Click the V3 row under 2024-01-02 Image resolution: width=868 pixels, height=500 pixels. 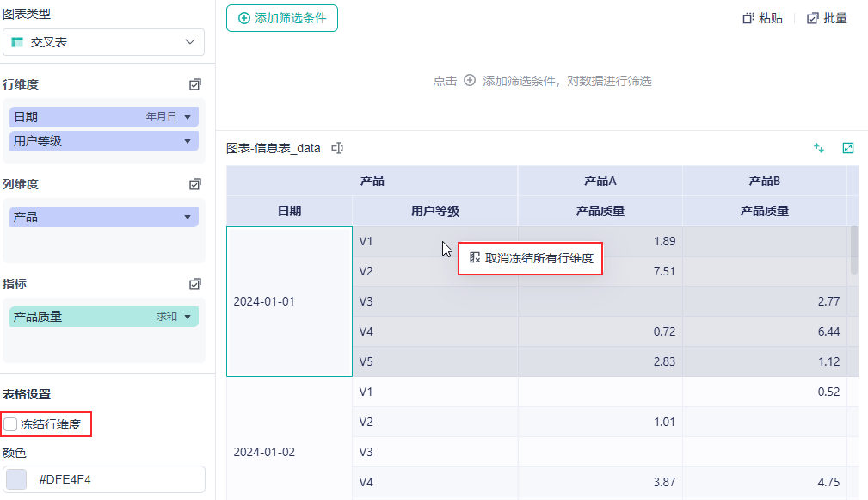tap(435, 452)
